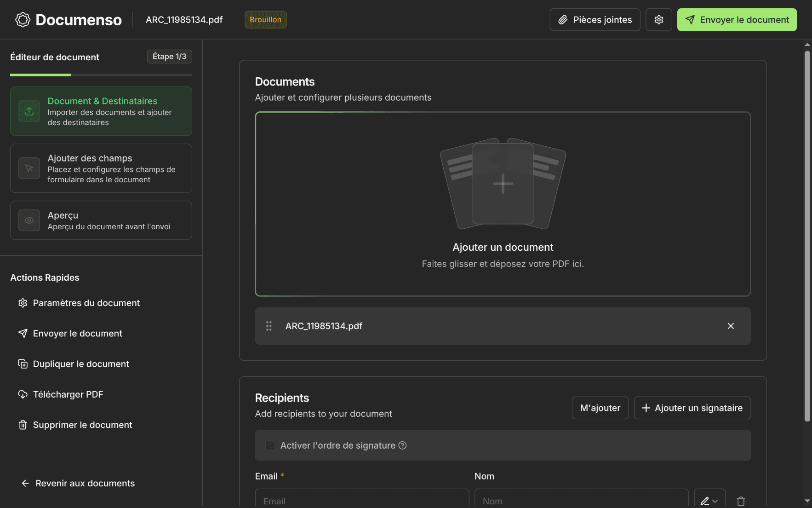
Task: Open Paramètres du document quick action
Action: tap(86, 303)
